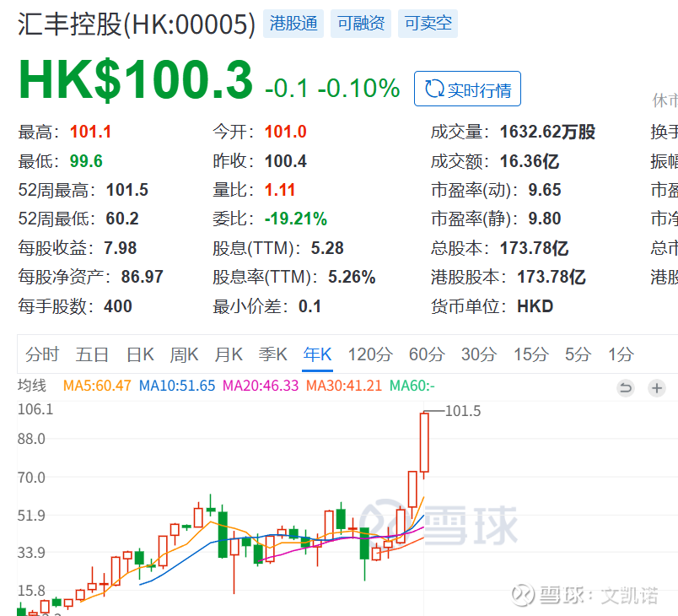
Task: Click the 52周最低 value 60.2
Action: 122,219
